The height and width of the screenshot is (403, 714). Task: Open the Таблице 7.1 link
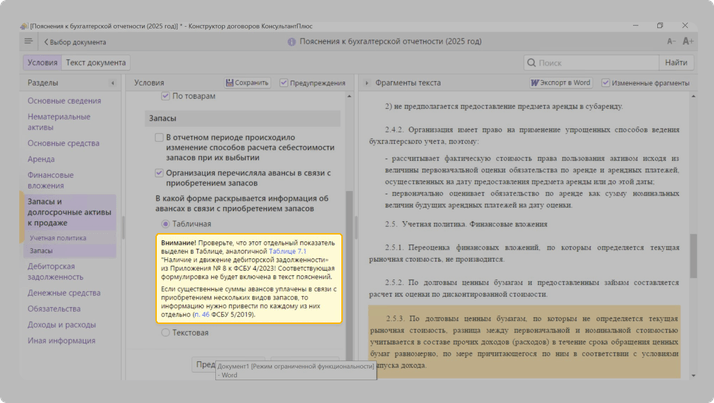287,251
